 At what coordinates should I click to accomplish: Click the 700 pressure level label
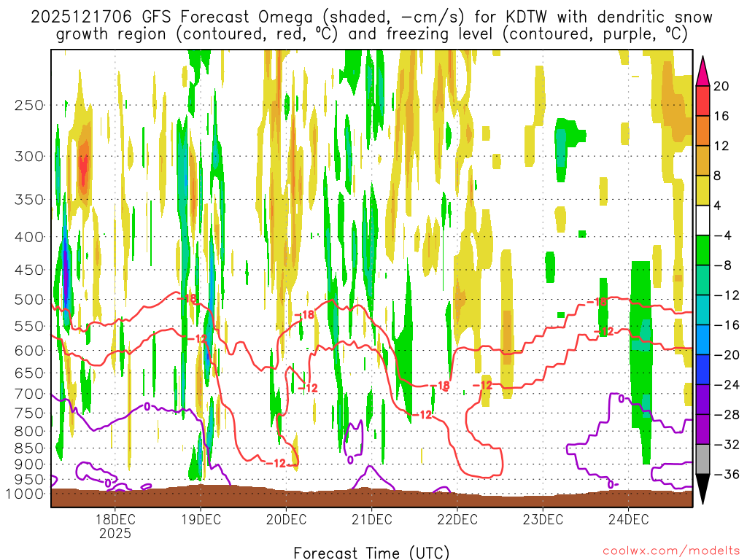point(29,394)
